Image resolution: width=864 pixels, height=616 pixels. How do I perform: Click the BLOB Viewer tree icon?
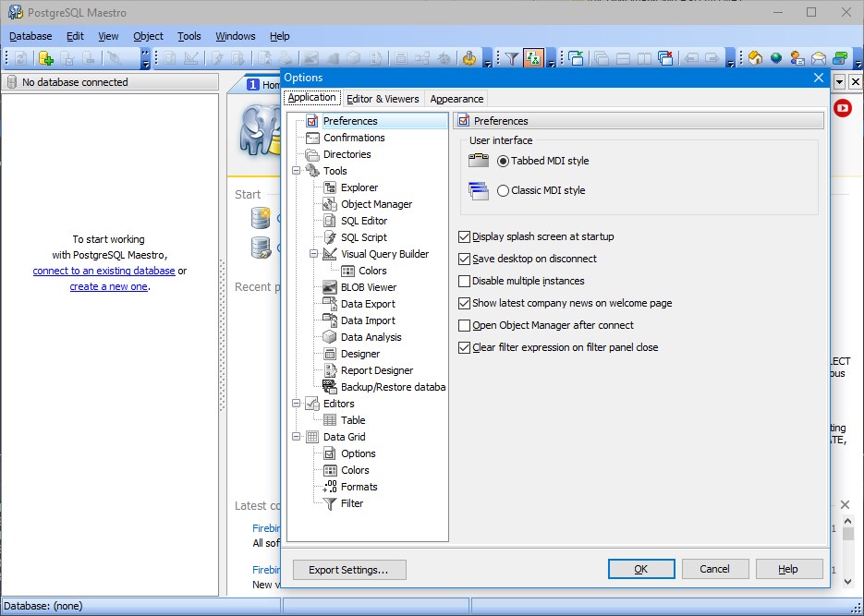click(x=330, y=287)
